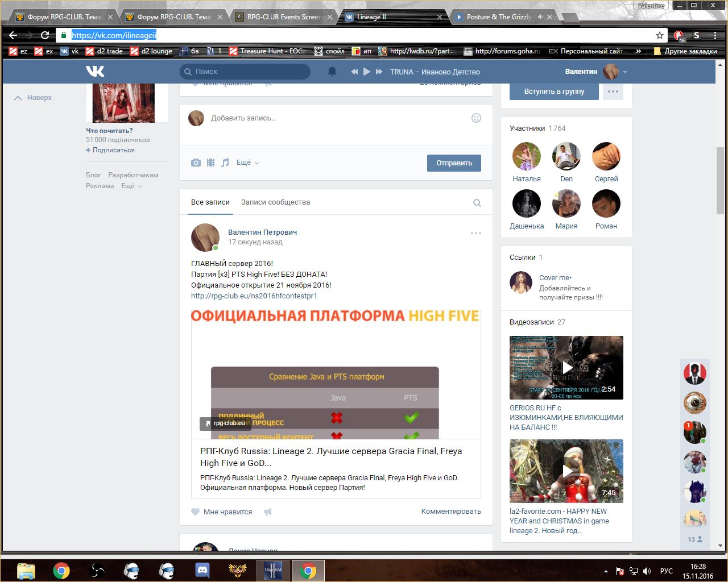Open member Наталья avatar
The width and height of the screenshot is (728, 582).
pyautogui.click(x=527, y=156)
